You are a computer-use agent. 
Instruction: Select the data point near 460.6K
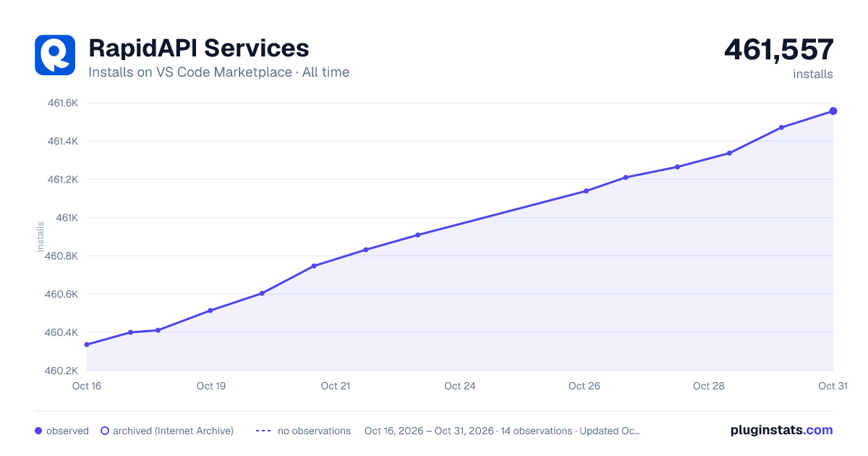[x=262, y=293]
